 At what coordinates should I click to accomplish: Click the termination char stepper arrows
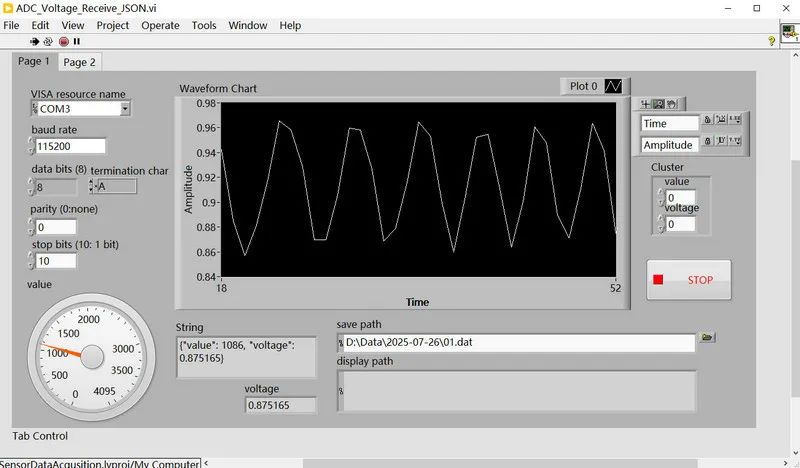point(92,186)
